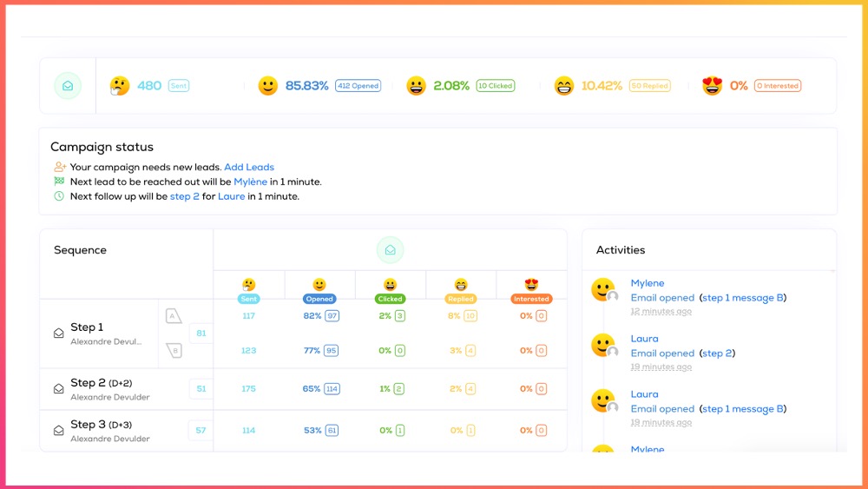
Task: Select variant A tag of Step 1
Action: pyautogui.click(x=174, y=316)
